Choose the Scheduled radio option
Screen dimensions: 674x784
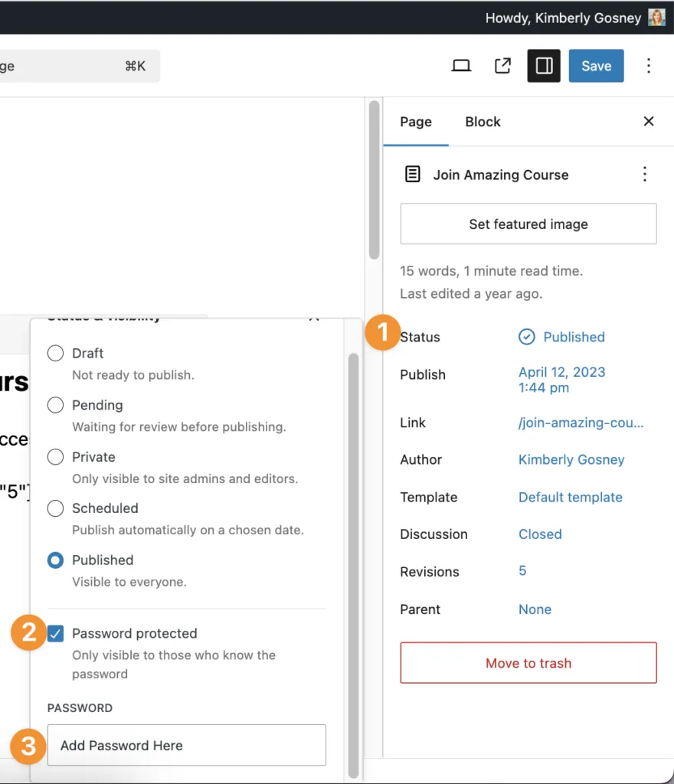click(x=55, y=508)
